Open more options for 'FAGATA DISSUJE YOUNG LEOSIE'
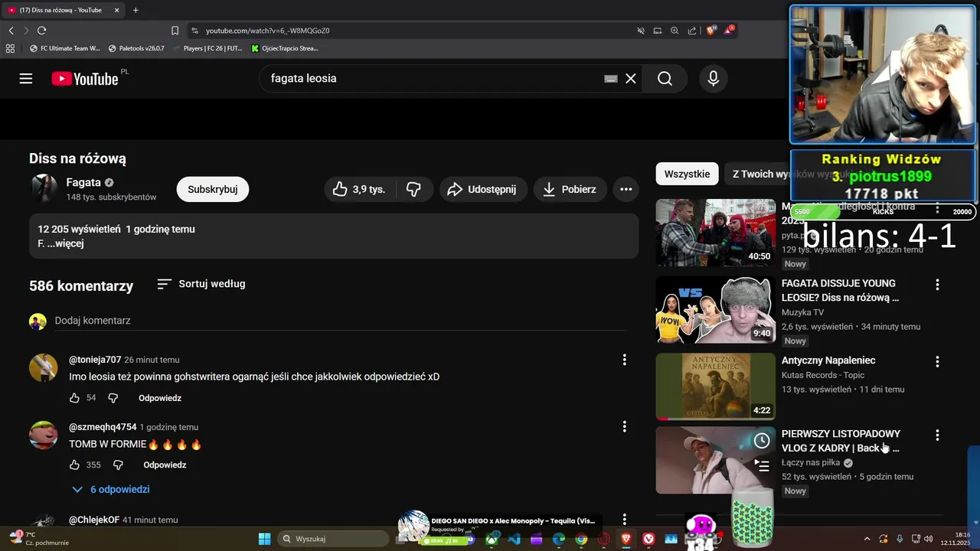Viewport: 980px width, 551px height. 937,285
